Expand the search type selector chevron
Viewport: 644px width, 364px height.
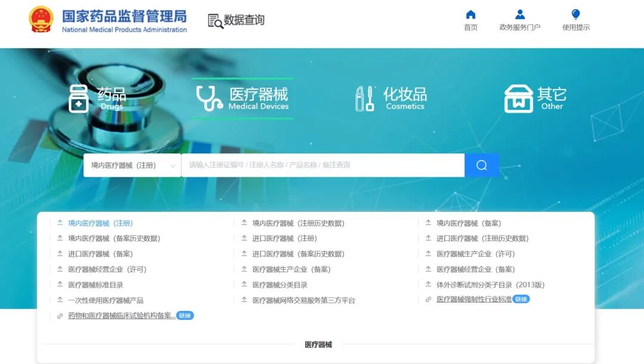point(174,165)
